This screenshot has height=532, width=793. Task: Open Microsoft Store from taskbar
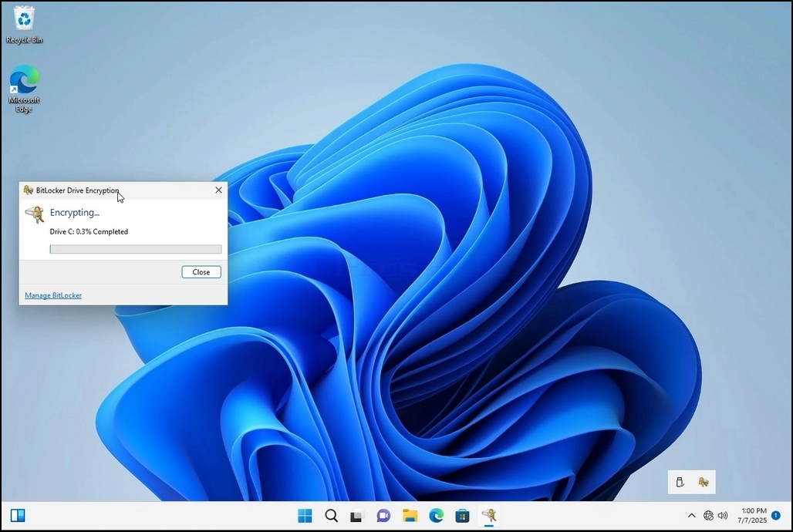tap(462, 515)
